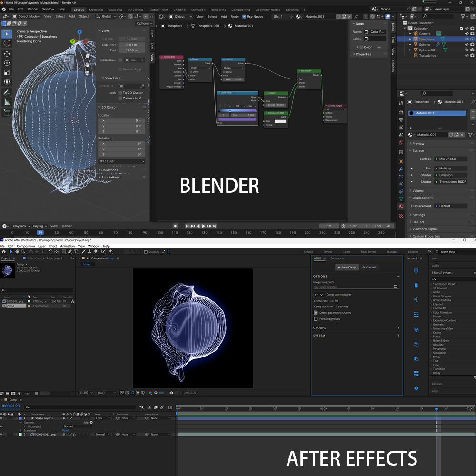Image resolution: width=476 pixels, height=476 pixels.
Task: Click the Translucent BSDF white color swatch
Action: [280, 121]
